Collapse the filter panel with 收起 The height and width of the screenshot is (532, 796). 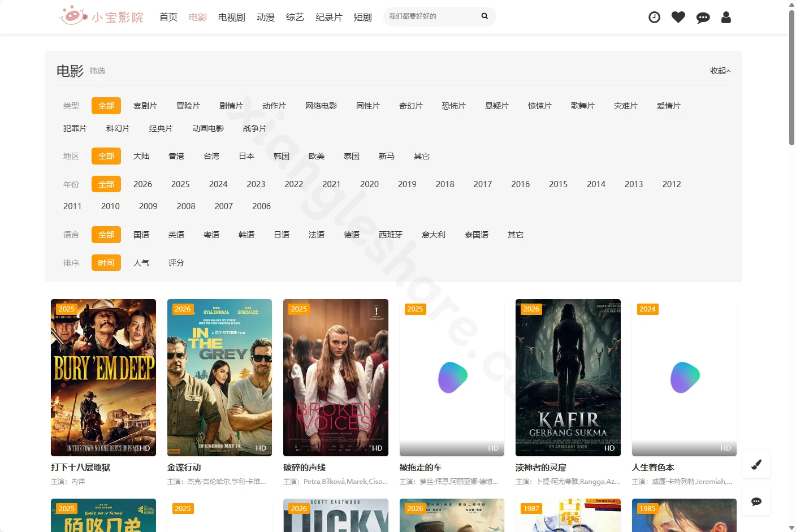pyautogui.click(x=720, y=71)
